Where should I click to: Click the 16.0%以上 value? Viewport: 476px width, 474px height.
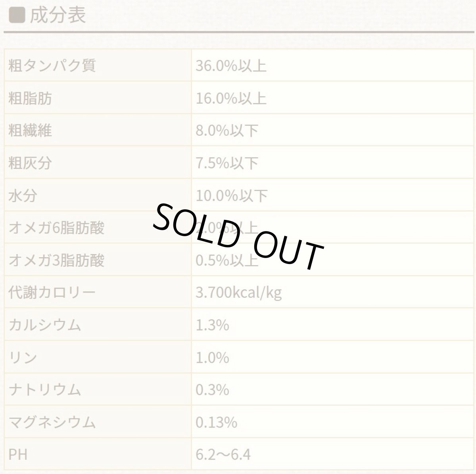(x=231, y=98)
